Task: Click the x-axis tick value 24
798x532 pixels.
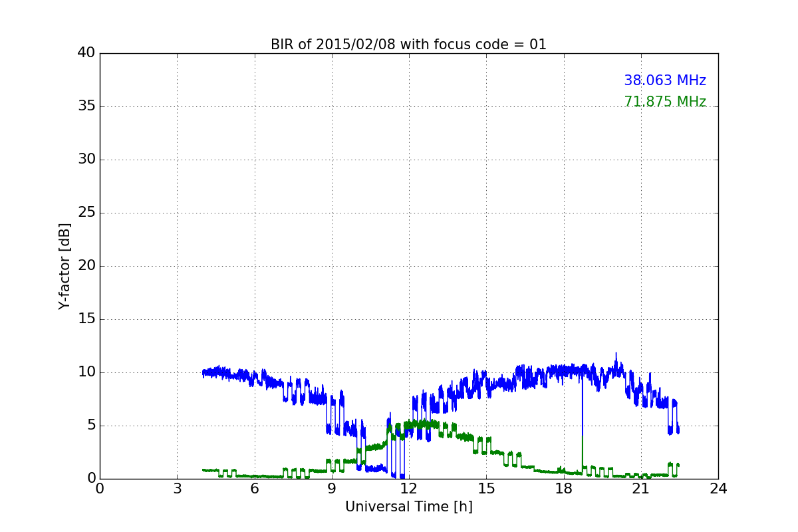Action: 718,488
